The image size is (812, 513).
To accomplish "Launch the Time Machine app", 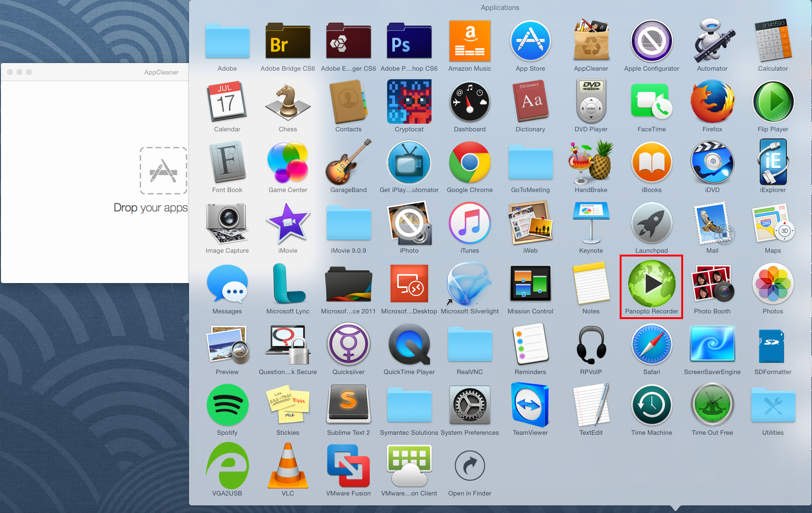I will coord(651,406).
